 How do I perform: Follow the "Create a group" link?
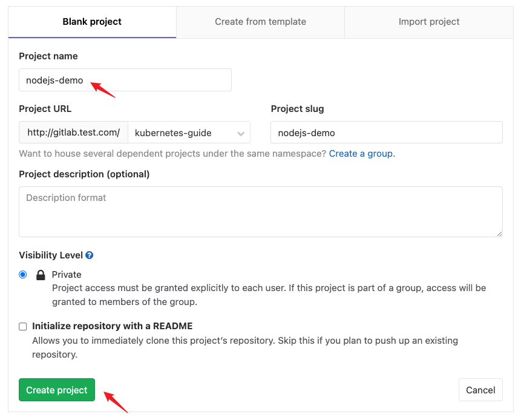click(361, 154)
